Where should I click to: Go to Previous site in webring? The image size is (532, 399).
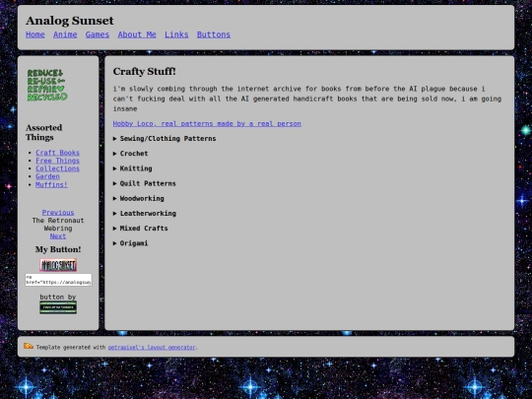(58, 213)
